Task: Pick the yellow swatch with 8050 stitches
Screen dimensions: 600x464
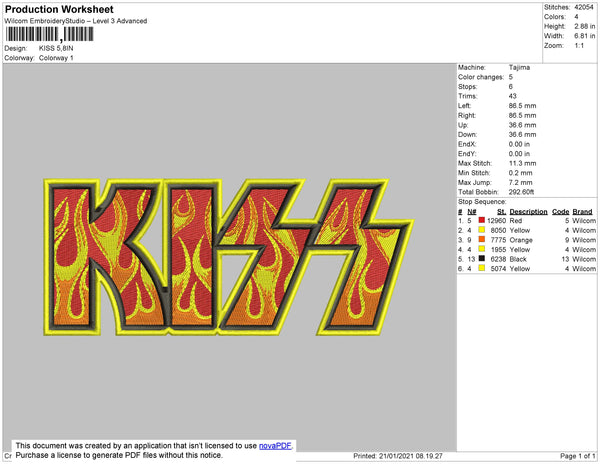Action: coord(481,230)
